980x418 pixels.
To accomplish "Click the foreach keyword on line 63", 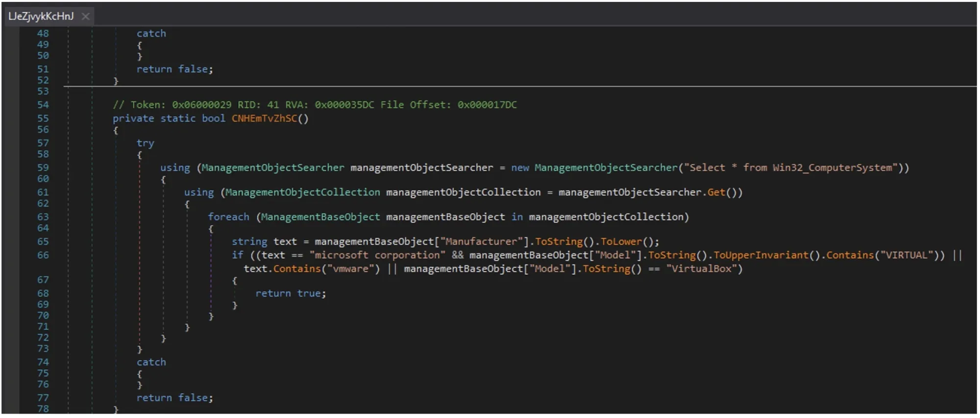I will click(228, 217).
